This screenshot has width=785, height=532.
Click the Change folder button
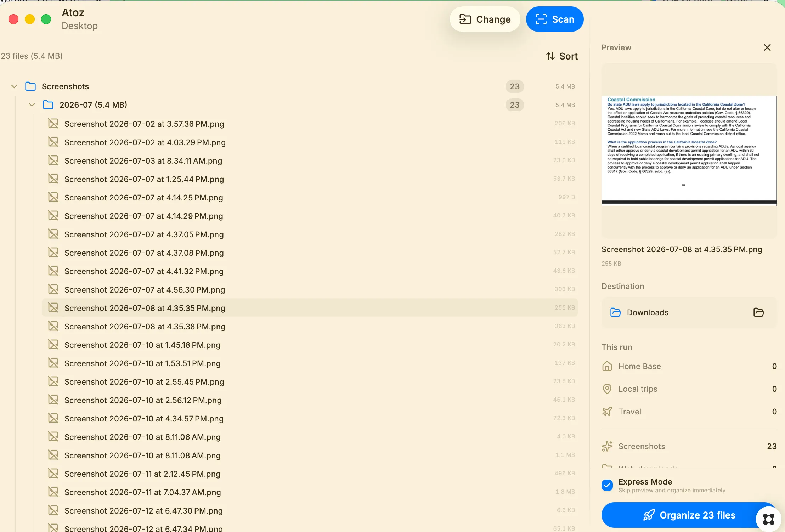[485, 19]
